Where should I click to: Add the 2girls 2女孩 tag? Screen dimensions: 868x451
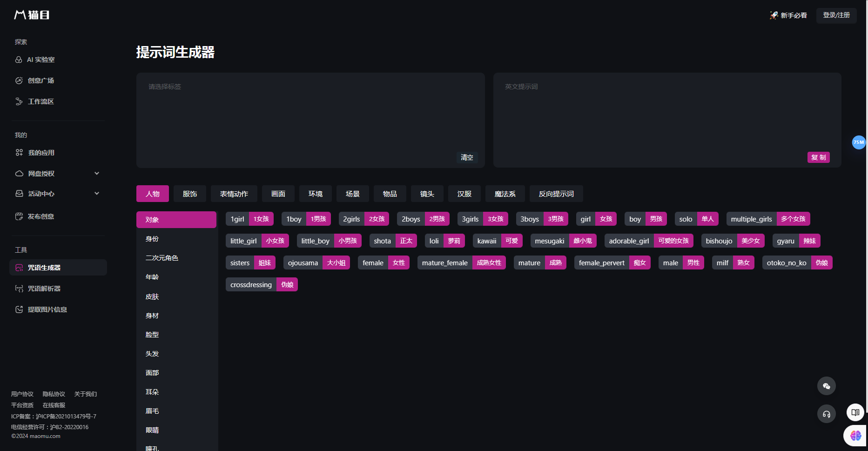(x=364, y=219)
